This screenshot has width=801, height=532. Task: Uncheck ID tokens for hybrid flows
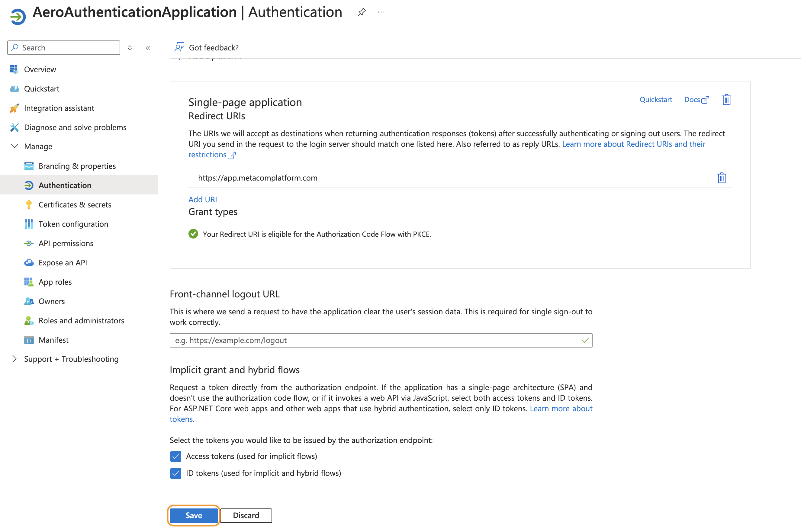pyautogui.click(x=175, y=473)
